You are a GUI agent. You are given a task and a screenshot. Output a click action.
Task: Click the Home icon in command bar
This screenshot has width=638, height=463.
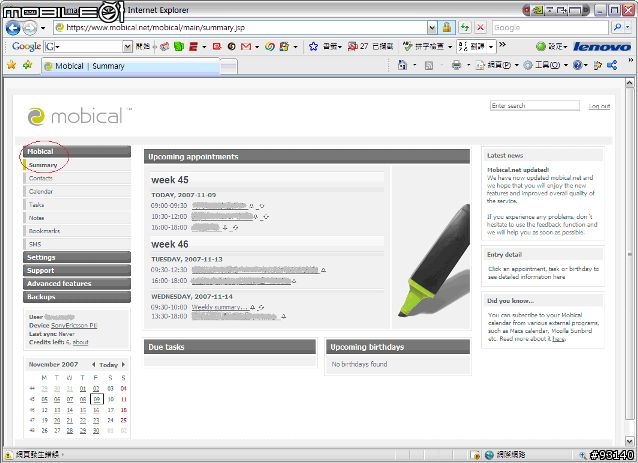402,65
